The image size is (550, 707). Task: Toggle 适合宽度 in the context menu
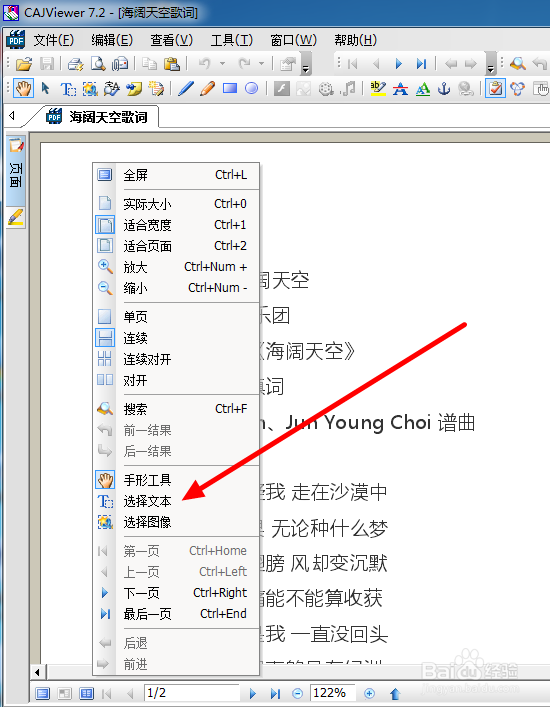[176, 225]
